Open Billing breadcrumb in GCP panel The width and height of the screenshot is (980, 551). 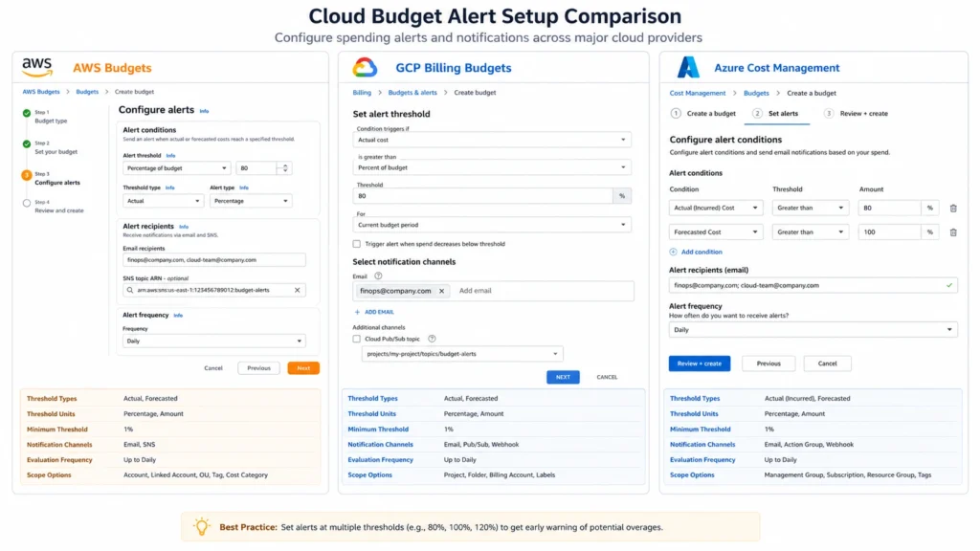tap(362, 93)
